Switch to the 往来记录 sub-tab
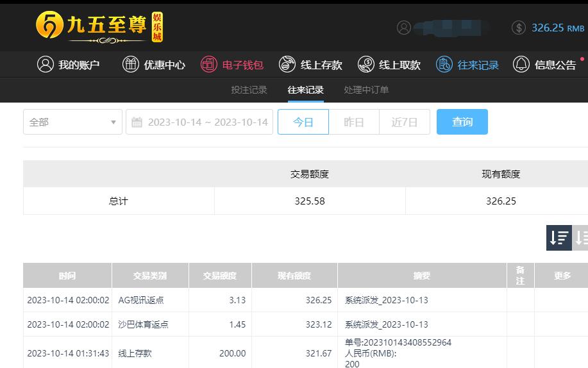 click(x=306, y=90)
